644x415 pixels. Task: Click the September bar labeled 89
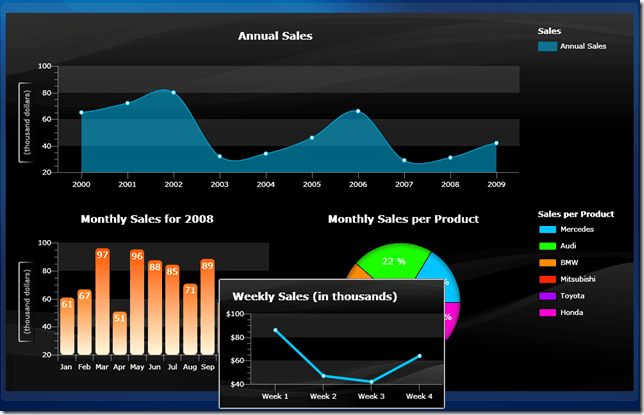(x=207, y=307)
